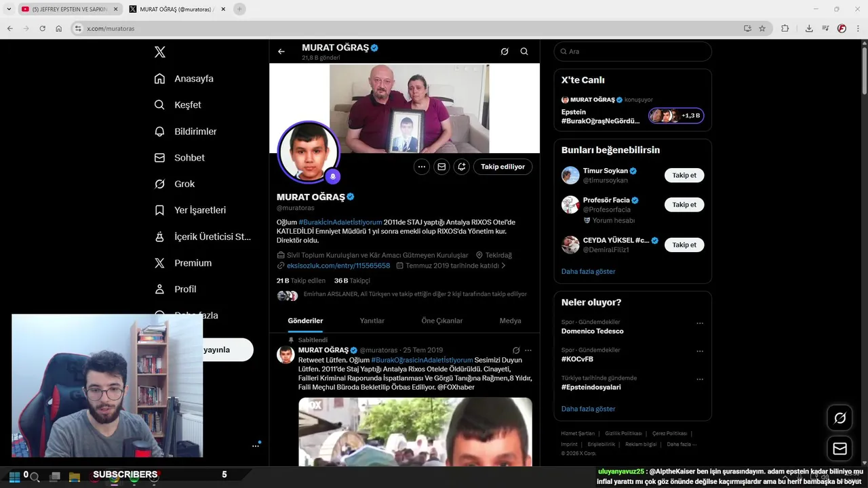Click #BurakİcinAdaletİstiyorum hashtag in bio

[340, 222]
